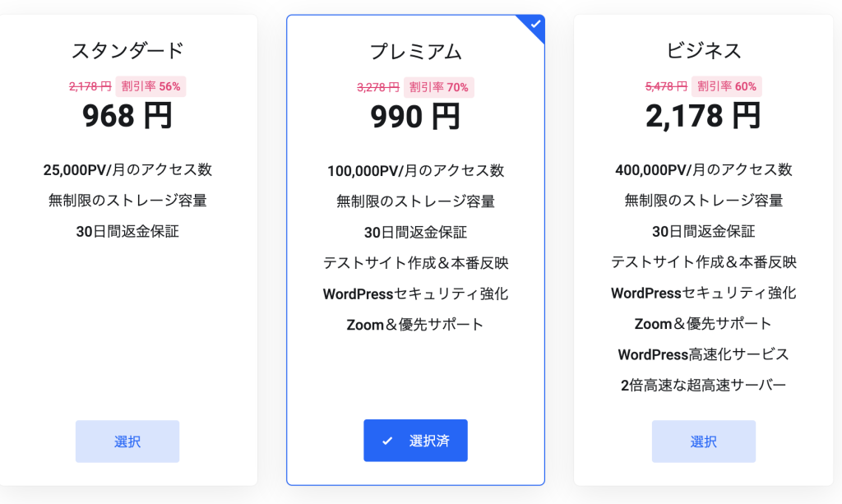Click the 割引率 60% discount badge

click(726, 86)
